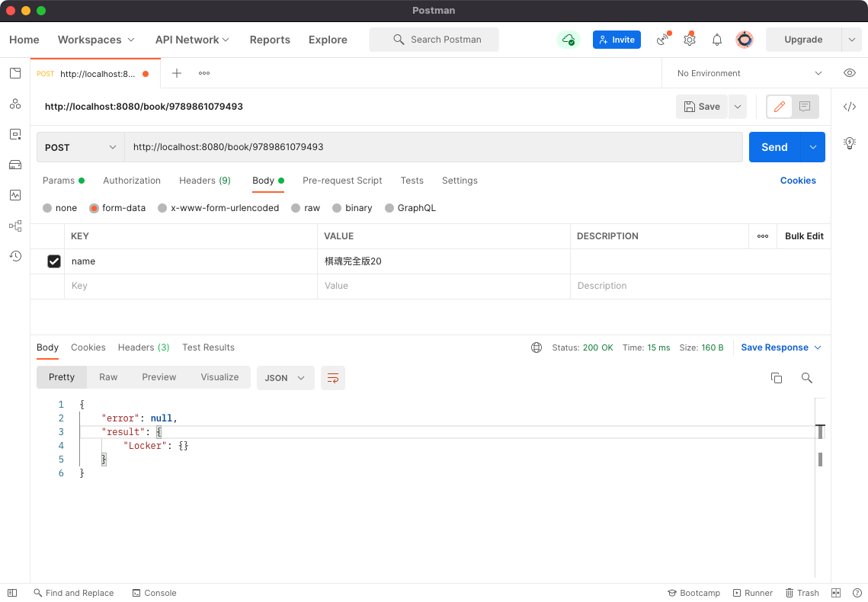Open Mock Servers icon in sidebar
This screenshot has width=868, height=602.
point(15,165)
